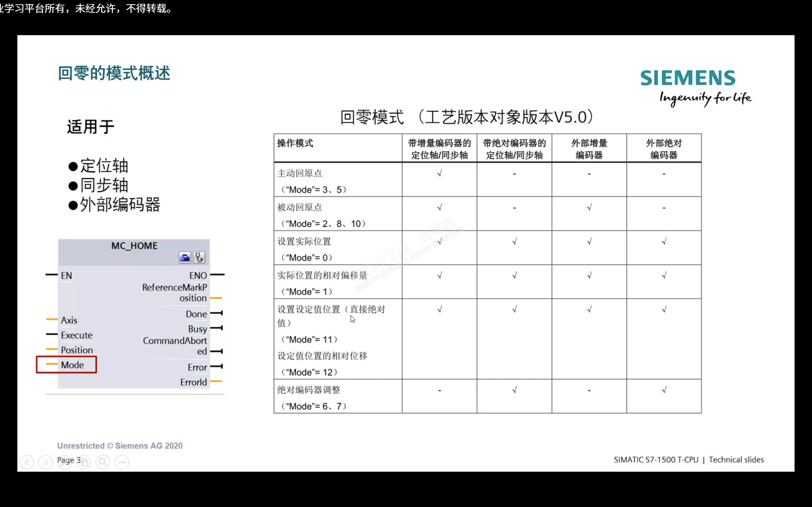The height and width of the screenshot is (507, 812).
Task: Advance with the next slide arrow
Action: click(x=46, y=462)
